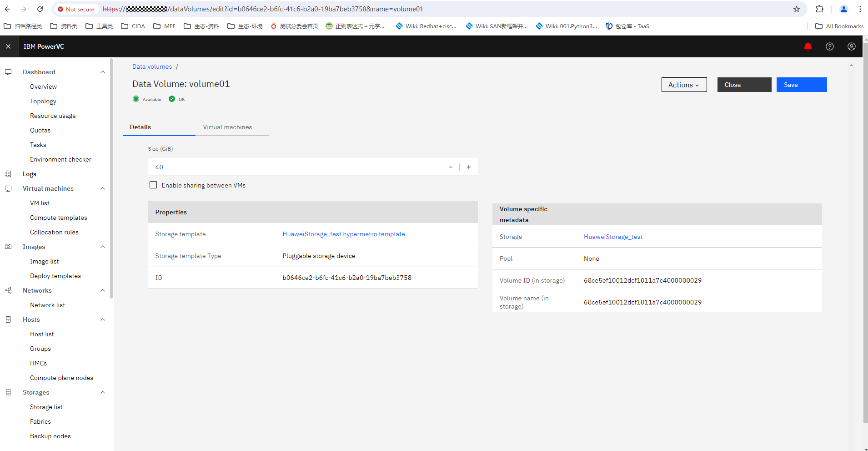Collapse the Virtual machines section chevron
Viewport: 868px width, 451px height.
coord(103,188)
